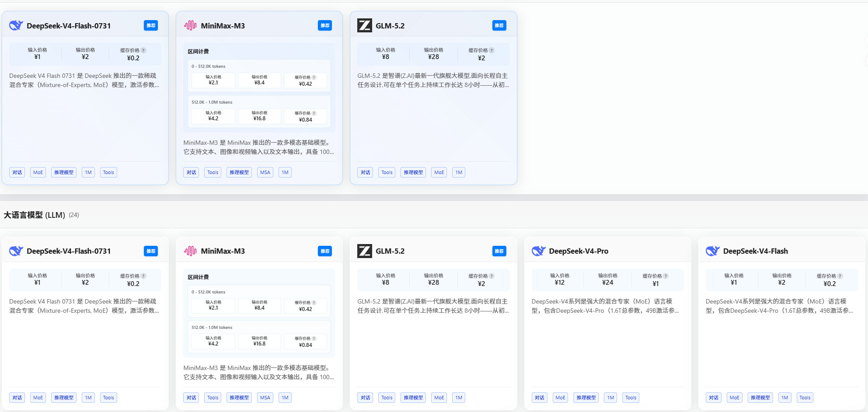Open the LLM-section DeepSeek-V4-Flash-0731 title
The width and height of the screenshot is (868, 412).
[x=69, y=251]
